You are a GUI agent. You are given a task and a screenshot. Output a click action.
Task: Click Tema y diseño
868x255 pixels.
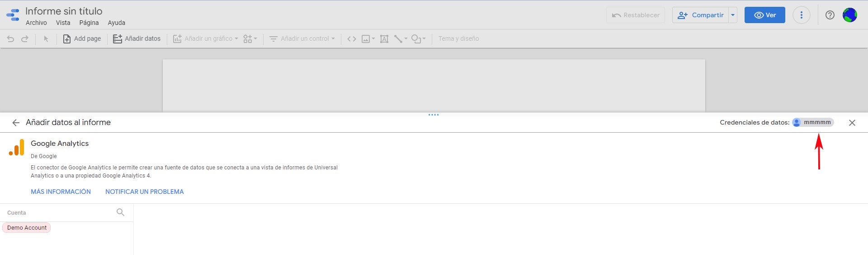pos(458,39)
